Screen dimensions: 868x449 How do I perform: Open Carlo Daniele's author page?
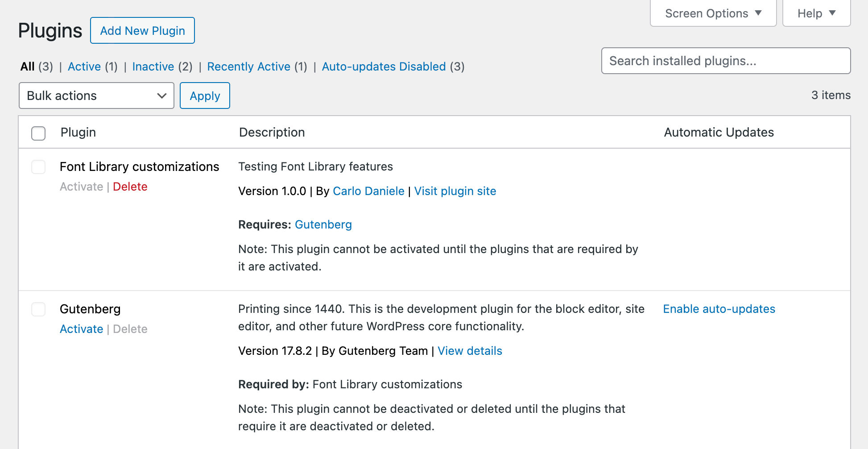368,191
